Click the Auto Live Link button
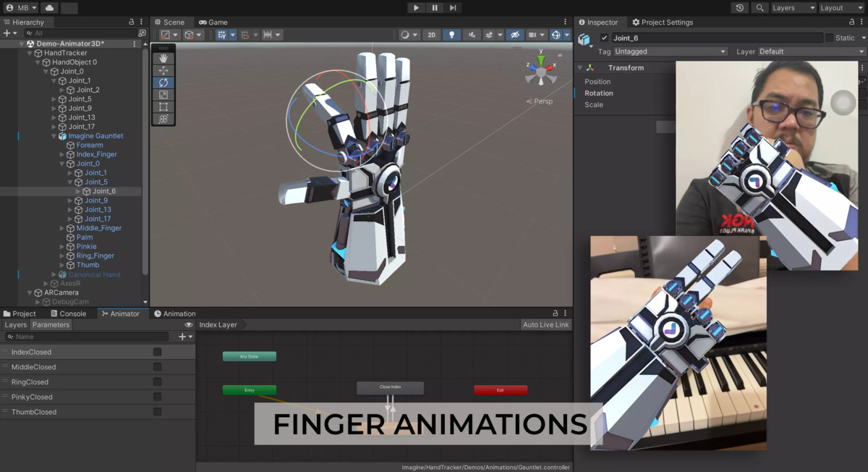Screen dimensions: 868x472 point(545,324)
